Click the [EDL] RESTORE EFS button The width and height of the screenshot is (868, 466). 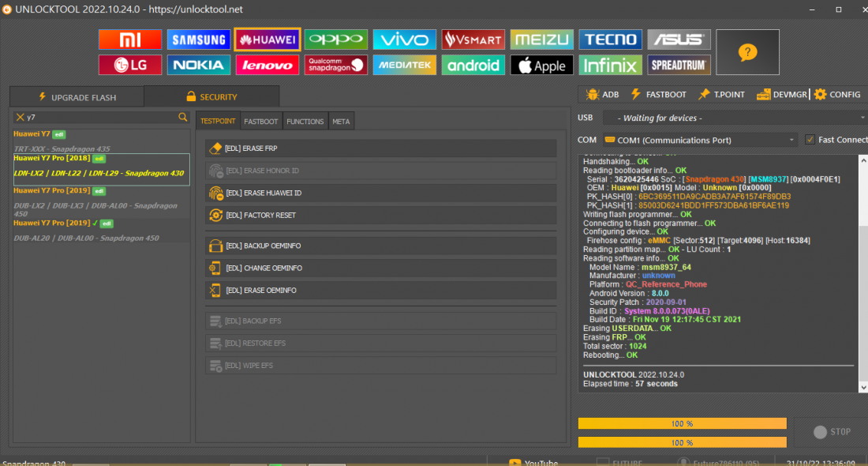[381, 343]
